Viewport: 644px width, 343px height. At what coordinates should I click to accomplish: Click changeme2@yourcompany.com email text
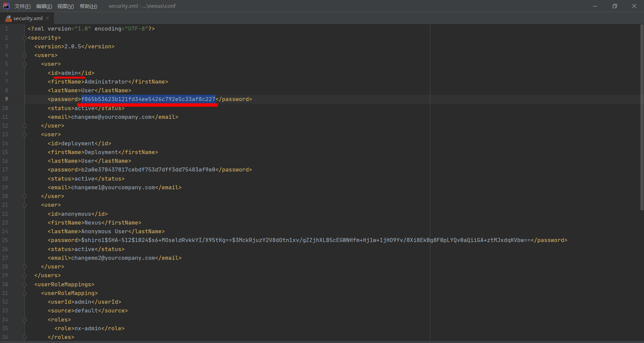113,258
